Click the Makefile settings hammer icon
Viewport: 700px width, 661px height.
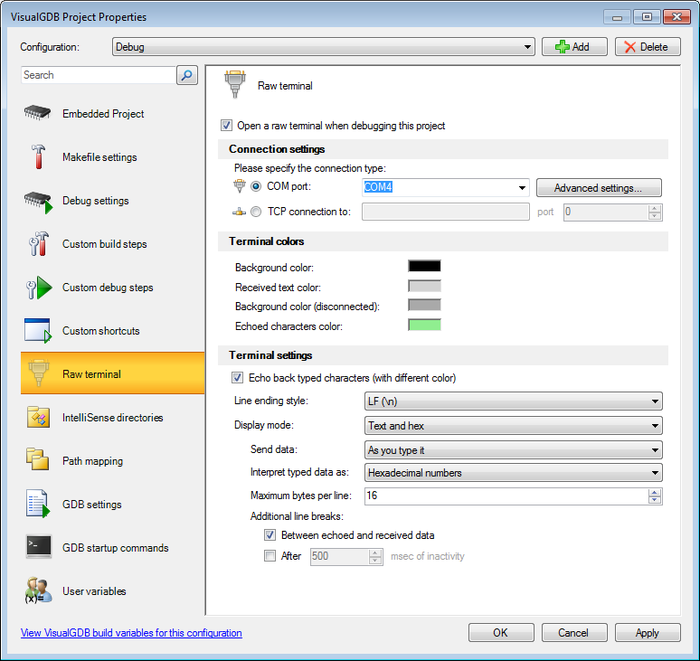pos(38,156)
